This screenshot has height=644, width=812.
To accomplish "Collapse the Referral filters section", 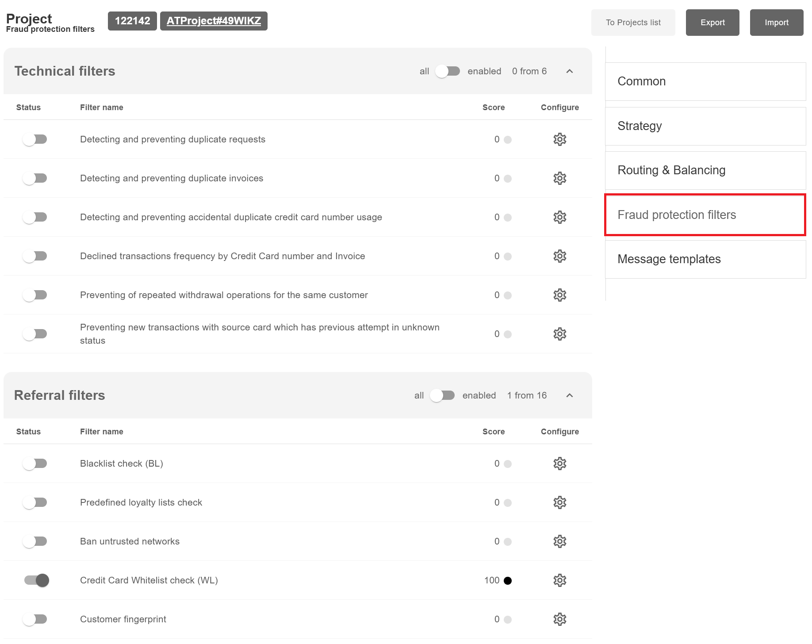I will tap(569, 395).
